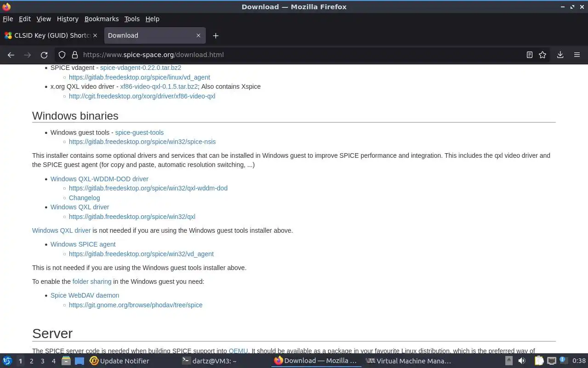Click the blue show desktop taskbar icon
The image size is (588, 368).
(x=79, y=361)
